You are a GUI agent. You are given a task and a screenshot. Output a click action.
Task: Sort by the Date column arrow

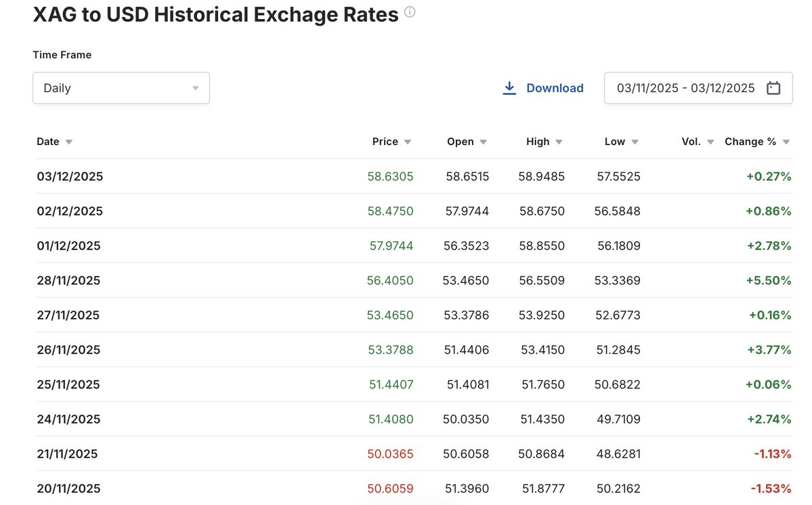click(x=69, y=142)
